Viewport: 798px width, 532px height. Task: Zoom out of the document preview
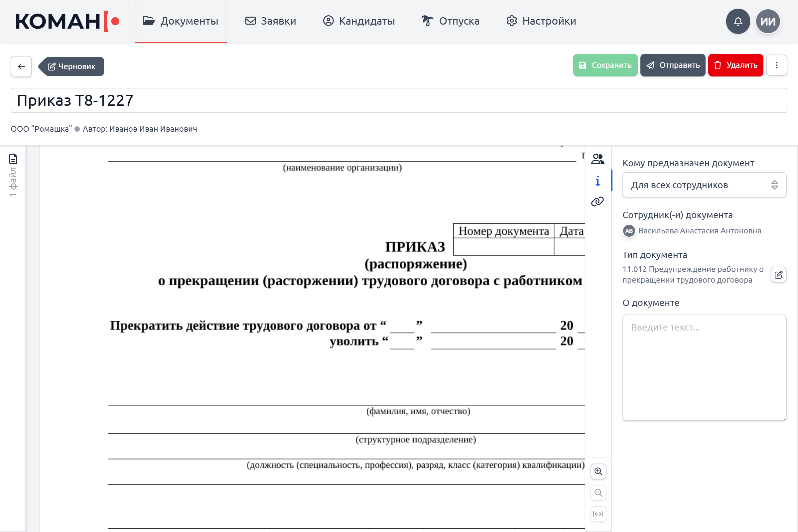[598, 493]
